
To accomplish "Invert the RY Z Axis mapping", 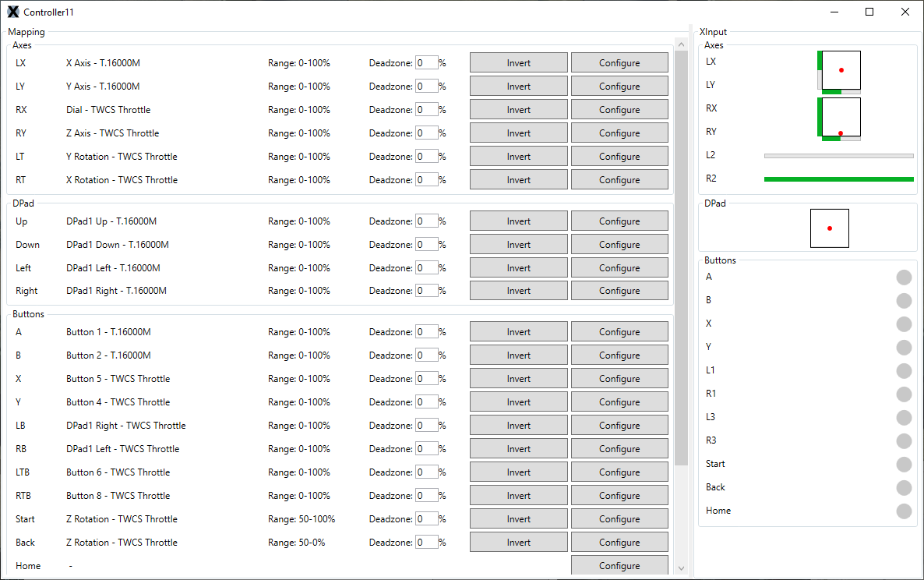I will (519, 133).
